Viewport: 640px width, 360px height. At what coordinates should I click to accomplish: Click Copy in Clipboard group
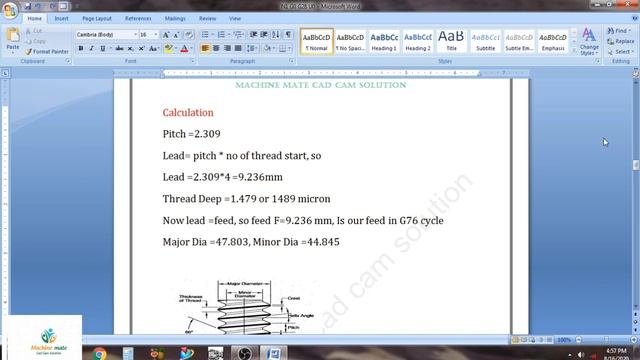(x=35, y=41)
